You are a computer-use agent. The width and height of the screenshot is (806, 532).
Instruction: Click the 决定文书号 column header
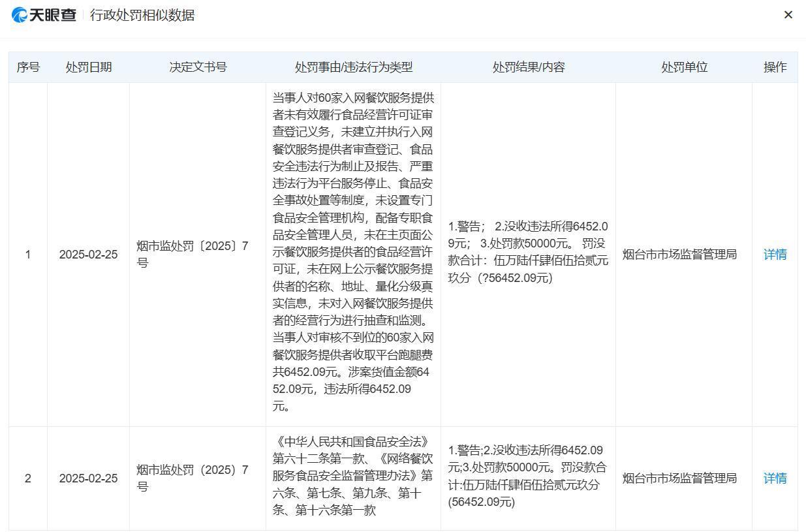click(198, 67)
